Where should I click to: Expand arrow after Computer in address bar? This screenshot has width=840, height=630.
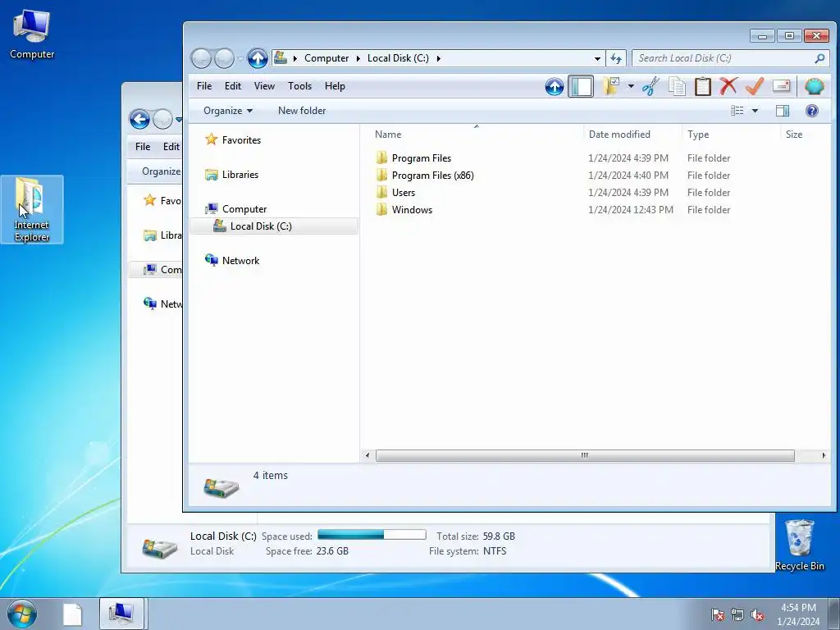tap(358, 58)
